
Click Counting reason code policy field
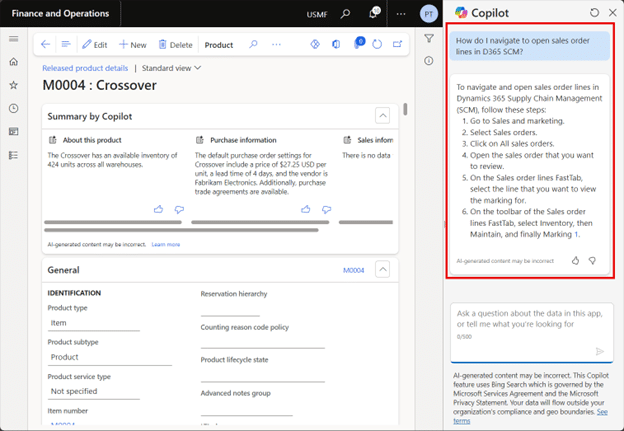pos(263,341)
